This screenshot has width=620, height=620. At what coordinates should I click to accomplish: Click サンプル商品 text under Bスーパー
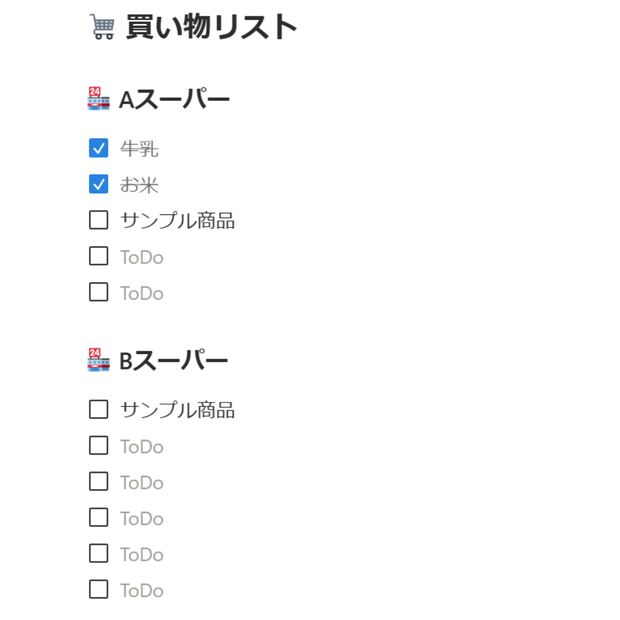tap(178, 410)
